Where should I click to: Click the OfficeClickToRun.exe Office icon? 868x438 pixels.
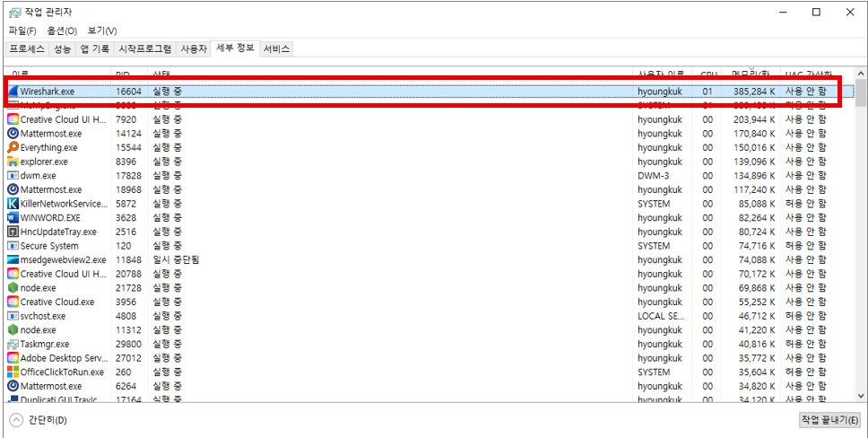coord(13,372)
